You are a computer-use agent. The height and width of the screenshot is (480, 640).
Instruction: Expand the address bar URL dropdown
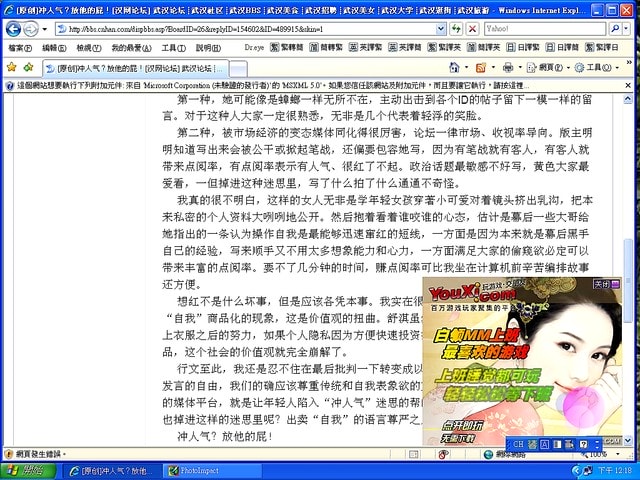coord(442,29)
